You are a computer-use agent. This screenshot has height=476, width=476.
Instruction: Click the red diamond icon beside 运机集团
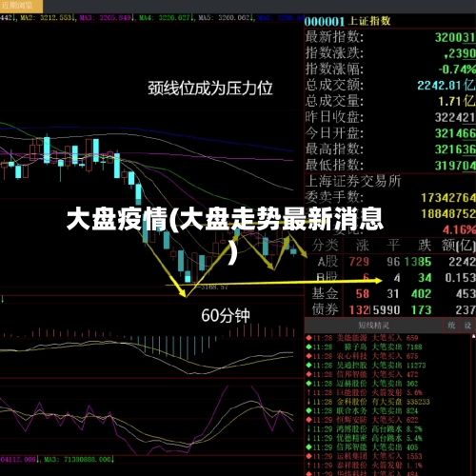[x=308, y=456]
